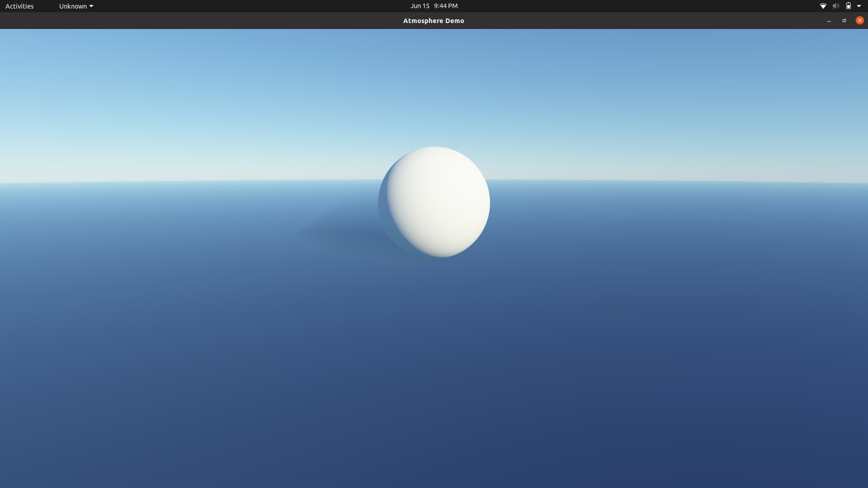The image size is (868, 488).
Task: Open the Activities overview
Action: [19, 6]
